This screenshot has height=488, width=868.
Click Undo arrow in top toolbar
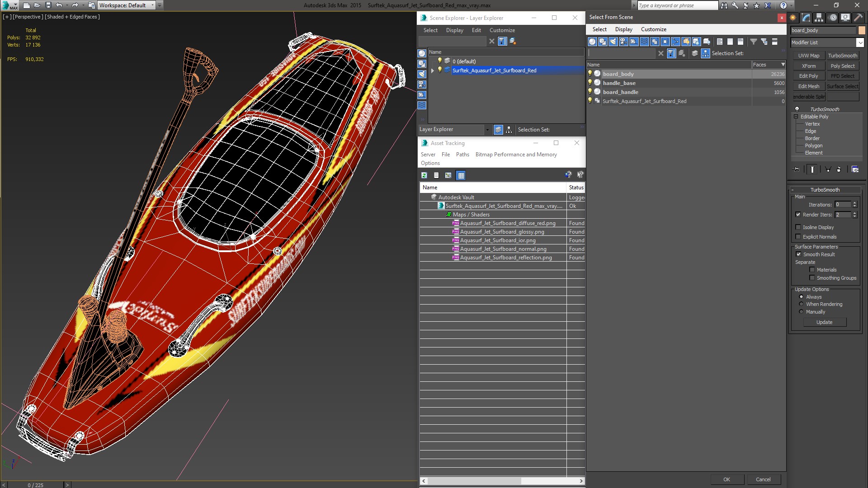coord(59,5)
